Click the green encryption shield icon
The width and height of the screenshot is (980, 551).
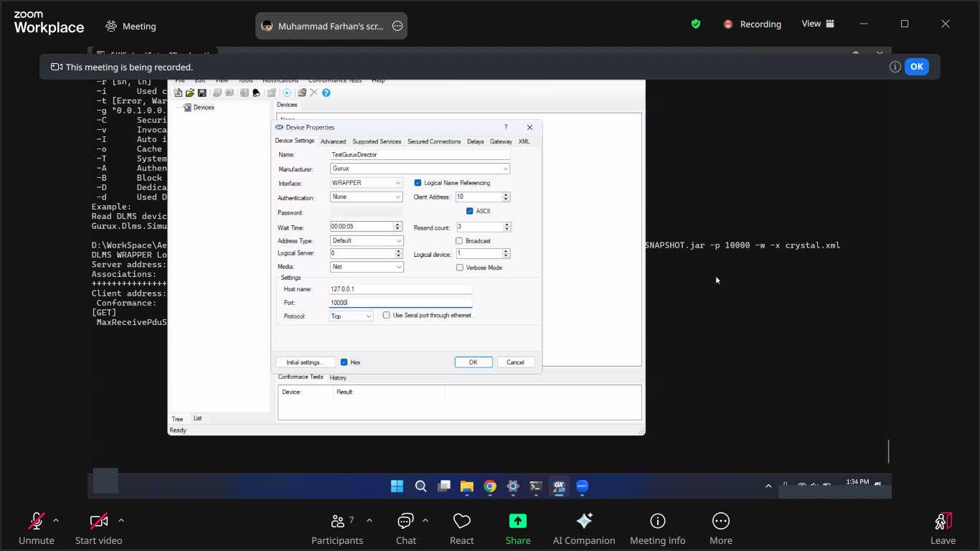[696, 24]
